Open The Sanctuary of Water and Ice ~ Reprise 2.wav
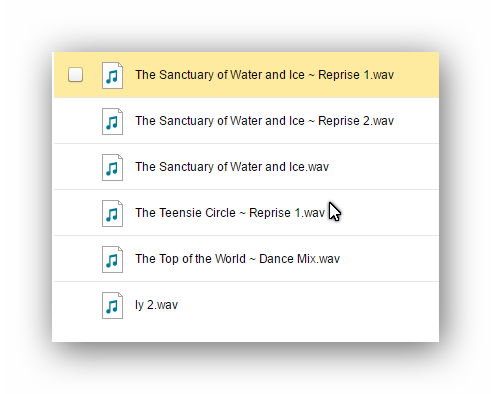 264,121
